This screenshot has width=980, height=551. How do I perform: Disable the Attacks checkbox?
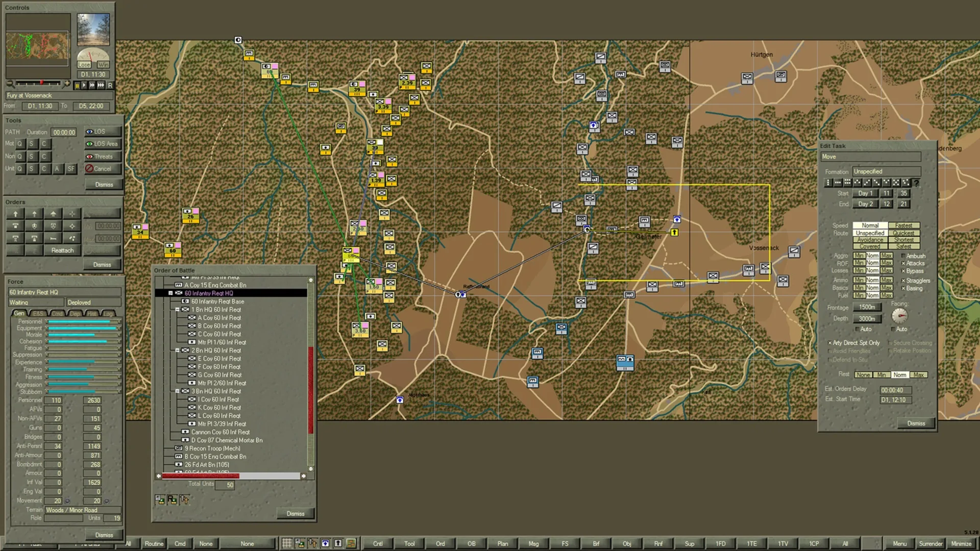(x=904, y=263)
